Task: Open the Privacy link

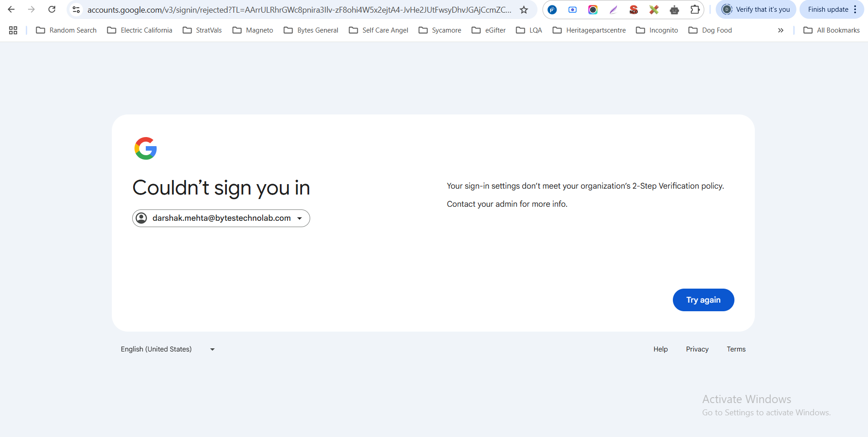Action: [x=697, y=349]
